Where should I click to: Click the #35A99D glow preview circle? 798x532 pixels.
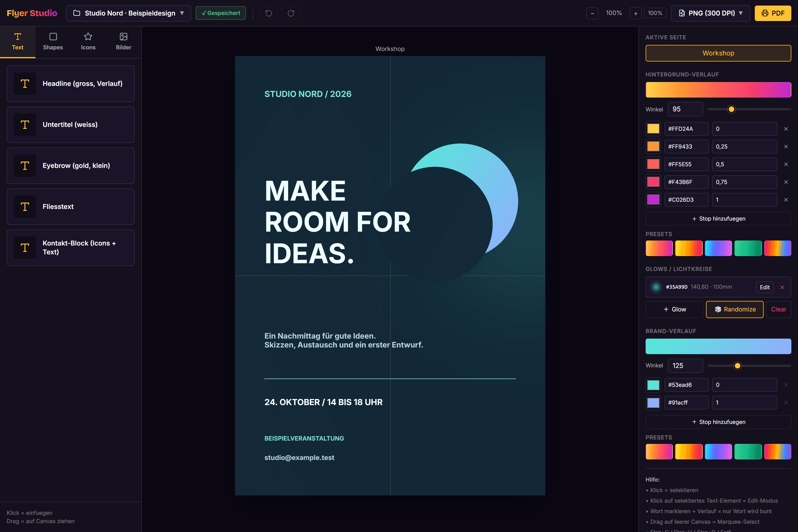656,287
